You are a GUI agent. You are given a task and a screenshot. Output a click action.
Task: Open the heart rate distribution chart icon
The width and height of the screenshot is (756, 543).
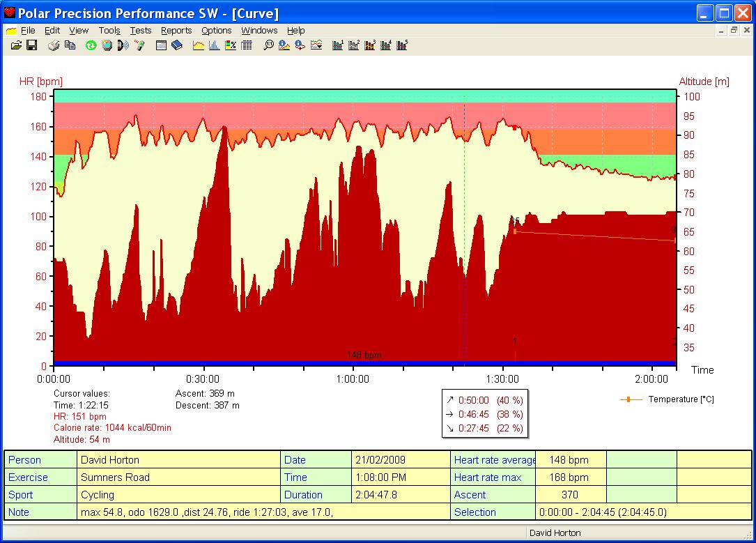(x=214, y=45)
